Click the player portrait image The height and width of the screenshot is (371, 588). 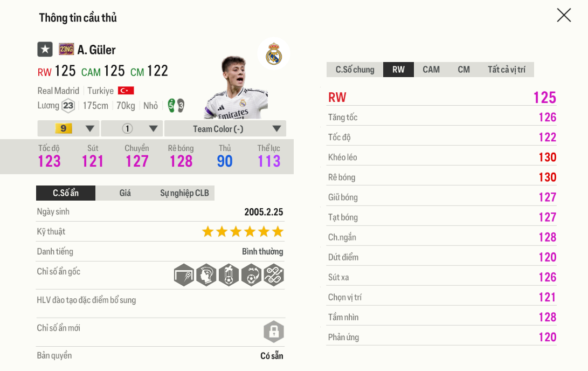236,87
